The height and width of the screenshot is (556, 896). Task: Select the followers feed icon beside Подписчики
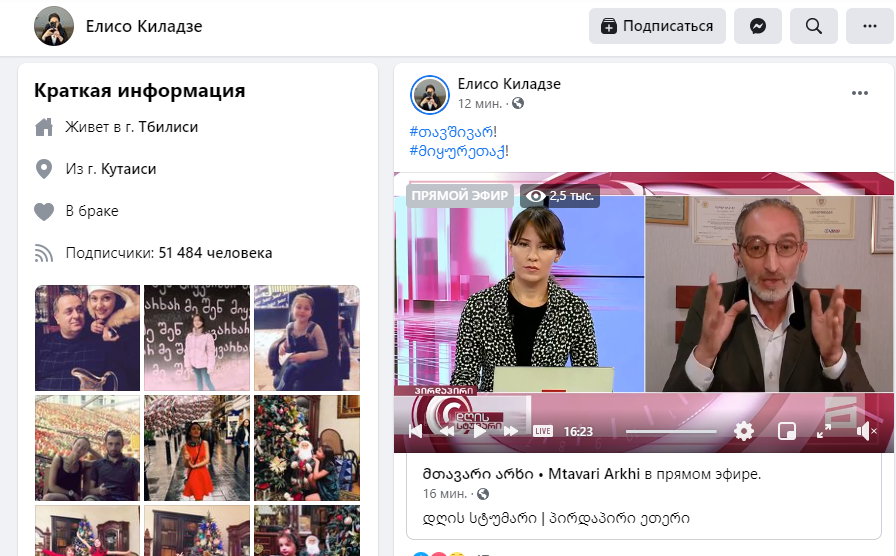point(44,253)
